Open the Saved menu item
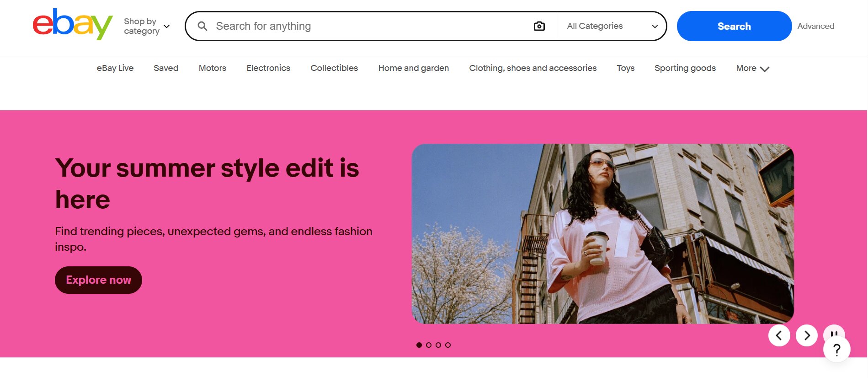The height and width of the screenshot is (378, 868). point(166,68)
